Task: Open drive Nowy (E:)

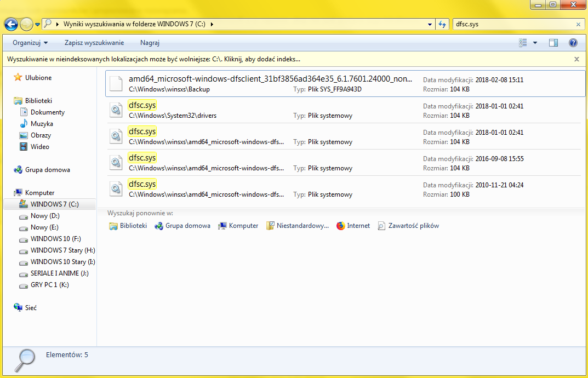Action: (44, 227)
